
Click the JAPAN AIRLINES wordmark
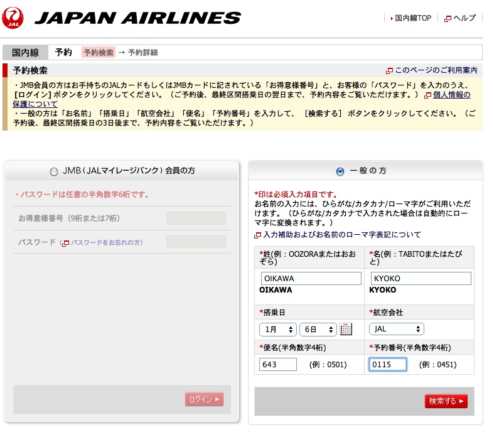[x=137, y=18]
